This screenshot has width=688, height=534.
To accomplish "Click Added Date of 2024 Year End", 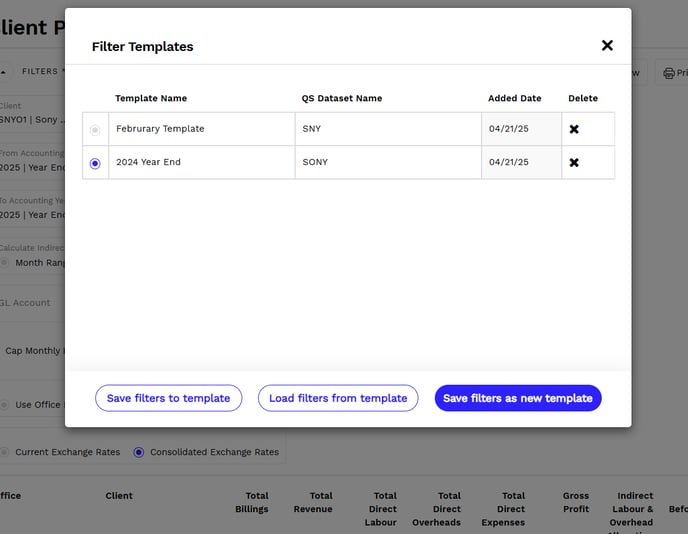I will tap(521, 162).
